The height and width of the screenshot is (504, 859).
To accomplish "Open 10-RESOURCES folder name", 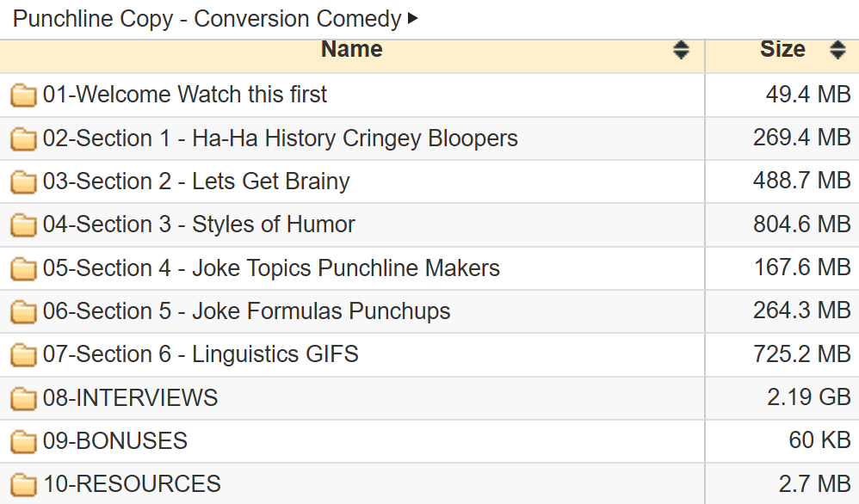I will [133, 484].
